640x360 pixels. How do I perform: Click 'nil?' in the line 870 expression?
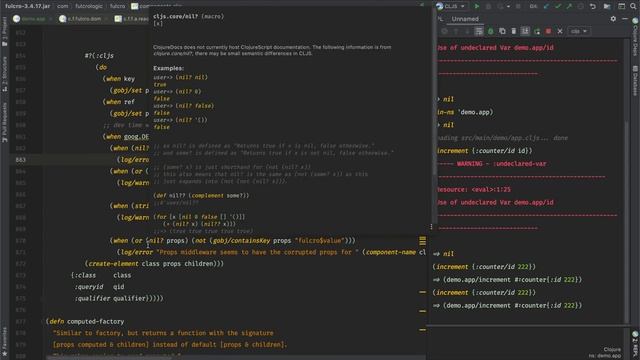156,241
